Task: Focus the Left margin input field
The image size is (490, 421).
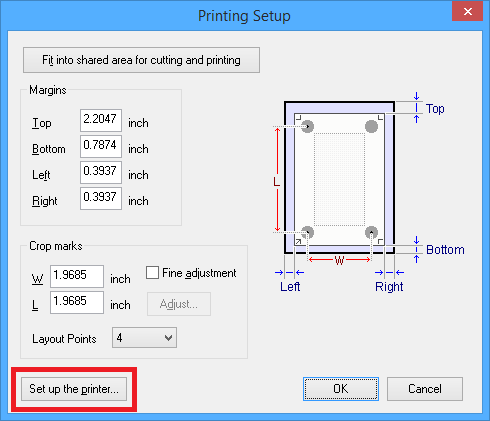Action: pos(101,172)
